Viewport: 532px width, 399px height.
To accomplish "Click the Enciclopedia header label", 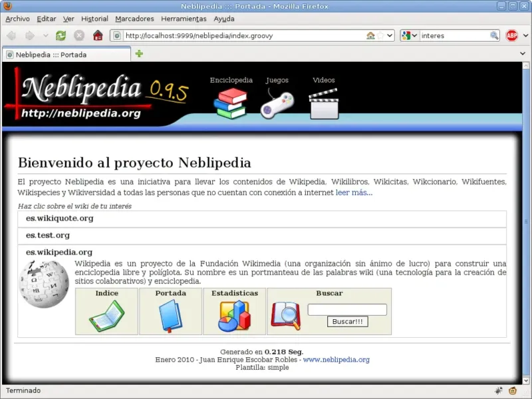I will pos(231,80).
